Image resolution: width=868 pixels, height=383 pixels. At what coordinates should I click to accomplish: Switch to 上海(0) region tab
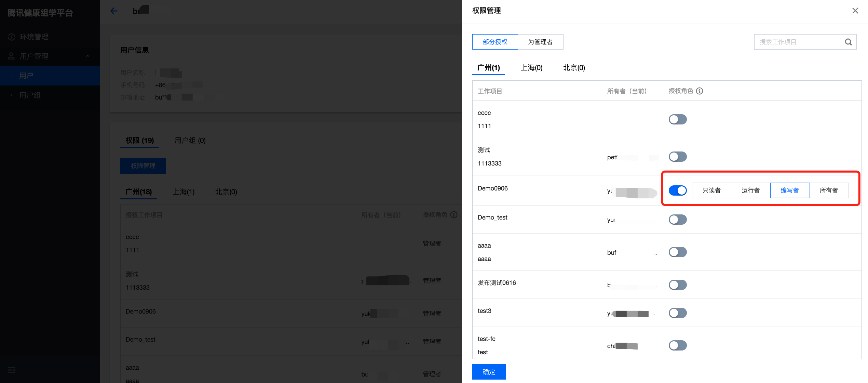point(531,68)
